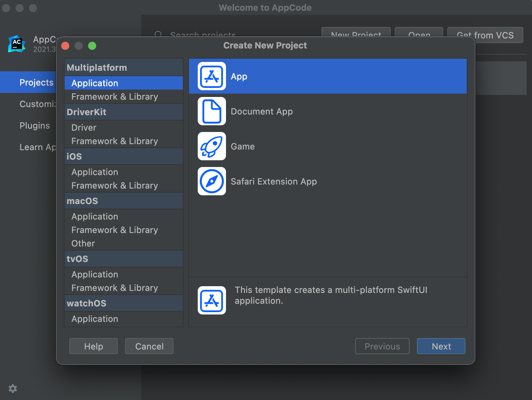Select Framework & Library under tvOS
Viewport: 532px width, 400px height.
pos(124,288)
